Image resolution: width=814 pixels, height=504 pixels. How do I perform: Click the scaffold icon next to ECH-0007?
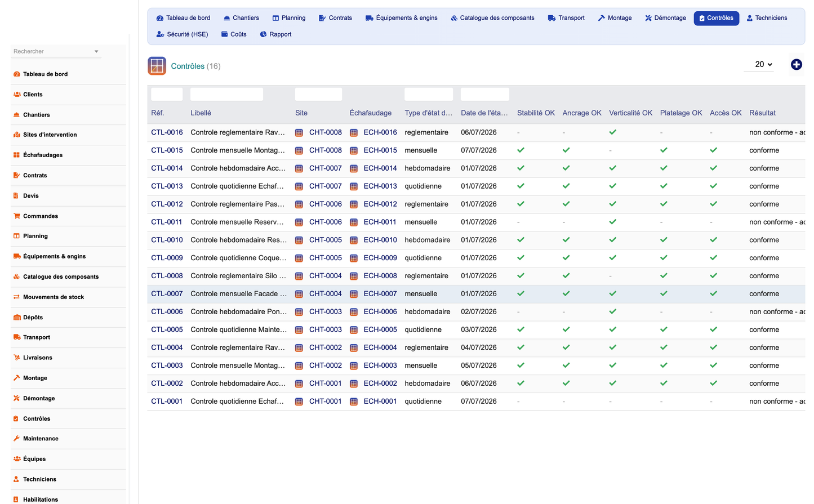coord(354,294)
